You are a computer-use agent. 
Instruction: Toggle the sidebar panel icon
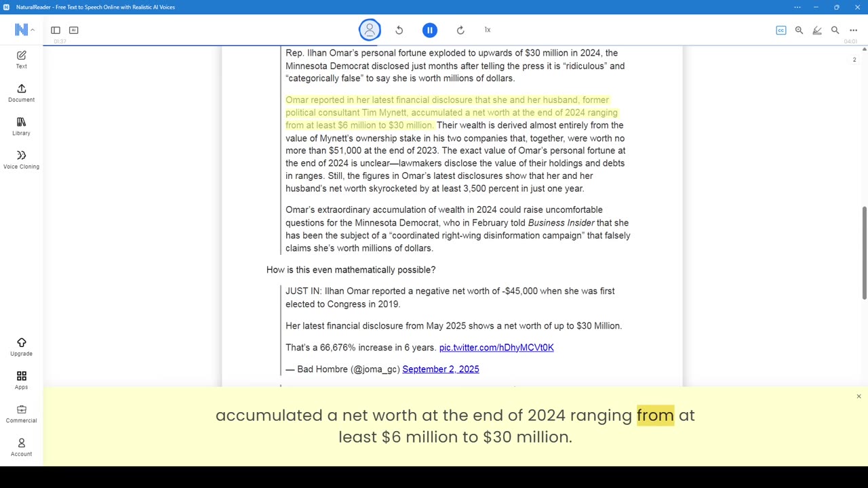coord(56,30)
